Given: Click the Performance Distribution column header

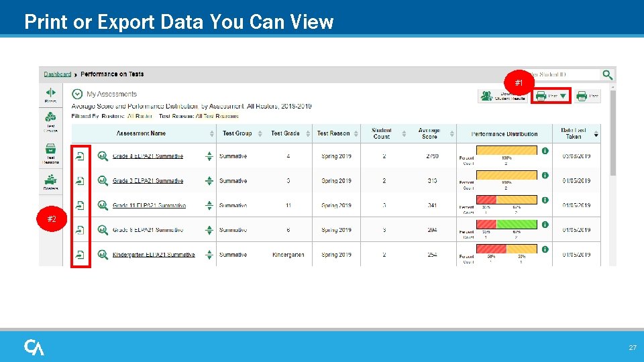Looking at the screenshot, I should (x=504, y=134).
